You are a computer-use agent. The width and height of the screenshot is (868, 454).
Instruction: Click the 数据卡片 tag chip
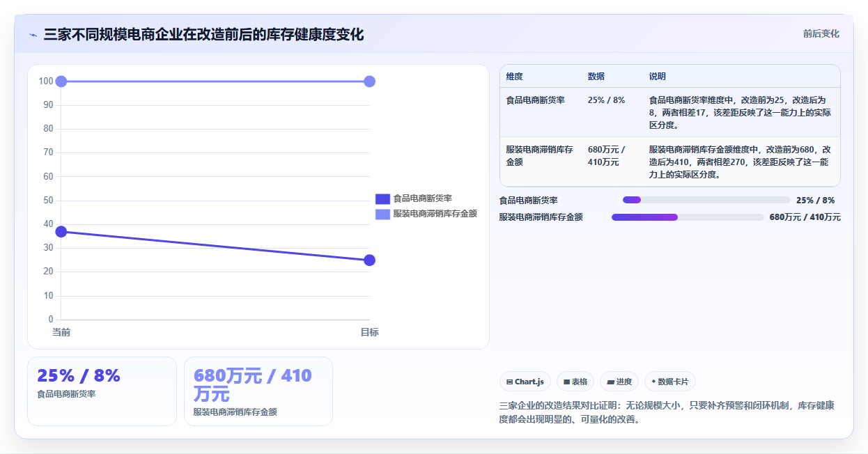click(x=670, y=382)
